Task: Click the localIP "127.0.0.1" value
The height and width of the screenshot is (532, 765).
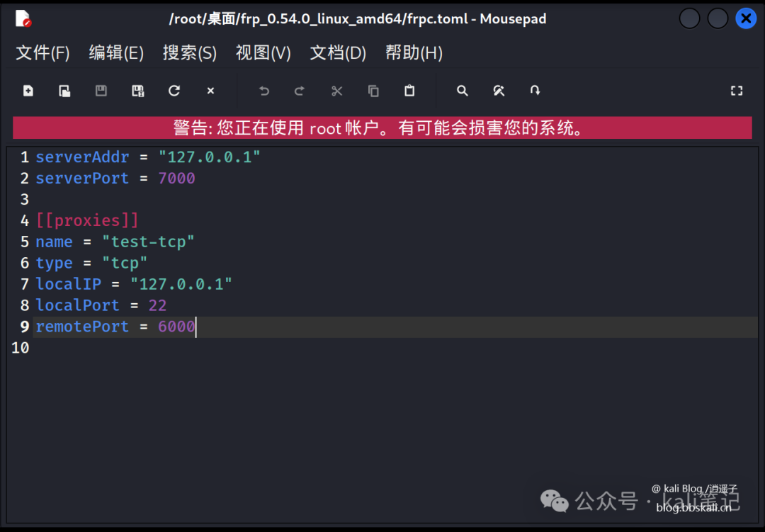Action: [x=181, y=284]
